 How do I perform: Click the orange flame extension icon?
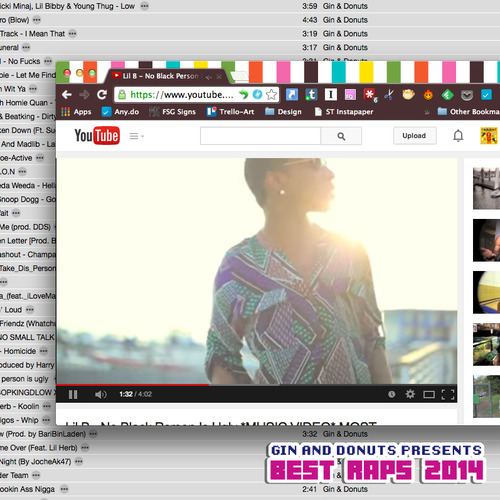tap(428, 95)
